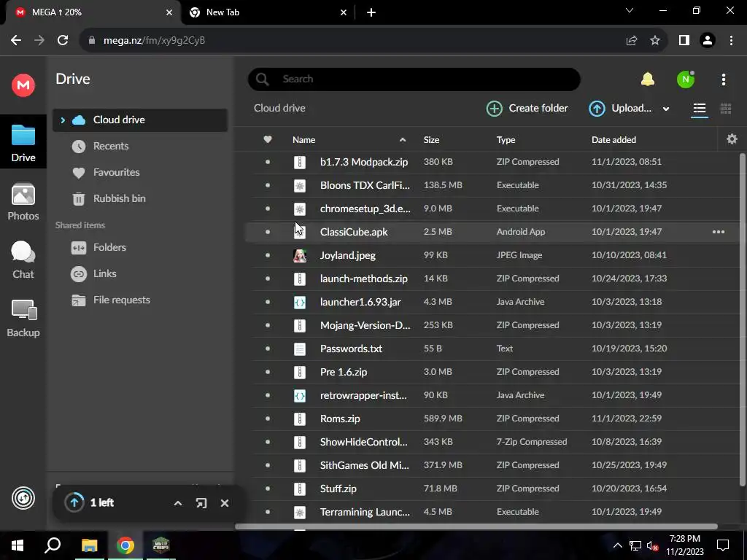The height and width of the screenshot is (560, 747).
Task: Open a new browser tab
Action: [371, 12]
